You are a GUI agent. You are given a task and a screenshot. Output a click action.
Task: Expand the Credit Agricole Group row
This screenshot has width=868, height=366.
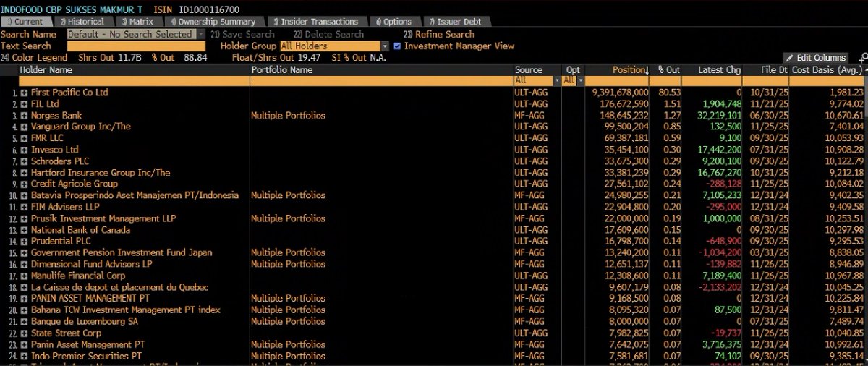tap(24, 184)
